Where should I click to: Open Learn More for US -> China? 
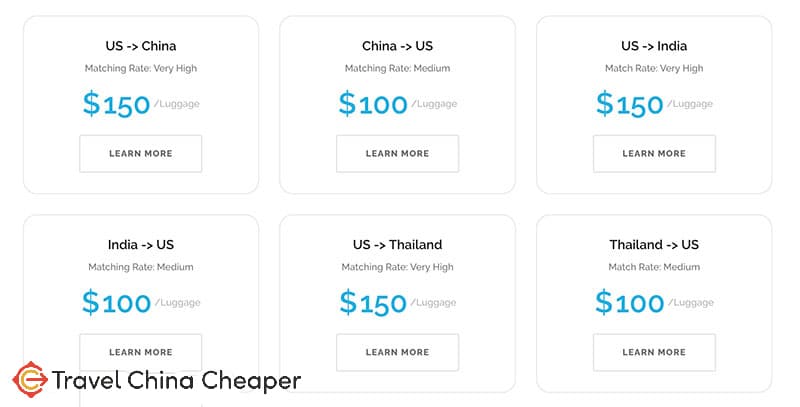[x=141, y=154]
